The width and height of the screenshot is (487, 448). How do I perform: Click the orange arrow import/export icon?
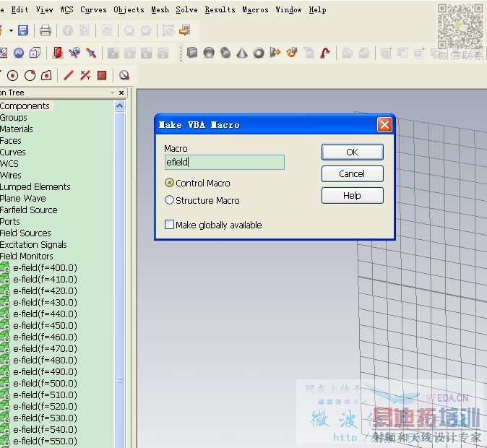click(184, 30)
